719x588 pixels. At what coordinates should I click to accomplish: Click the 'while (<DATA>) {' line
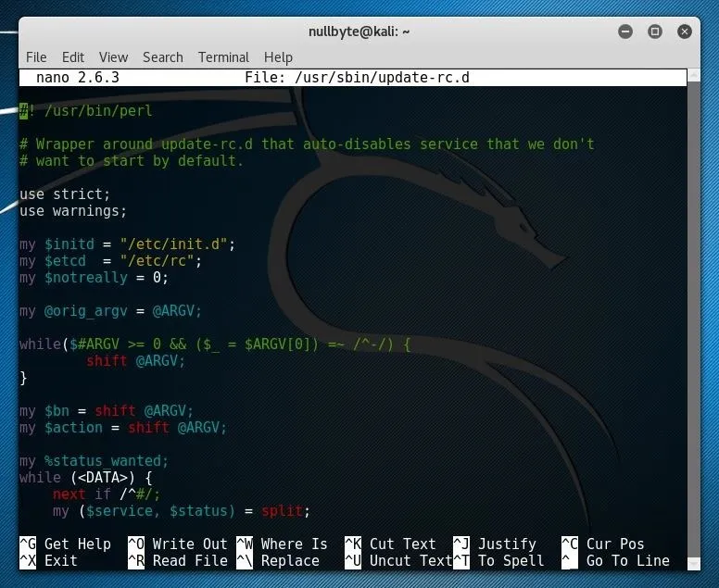(86, 478)
